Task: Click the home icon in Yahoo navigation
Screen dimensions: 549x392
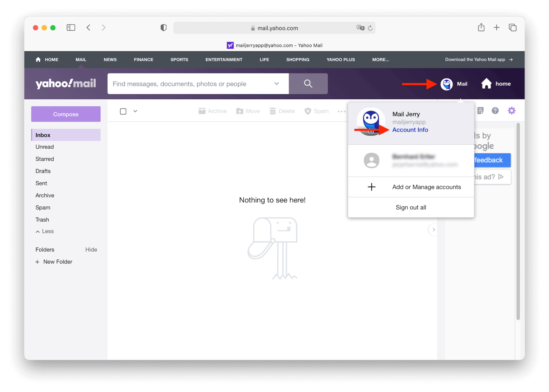Action: [38, 60]
